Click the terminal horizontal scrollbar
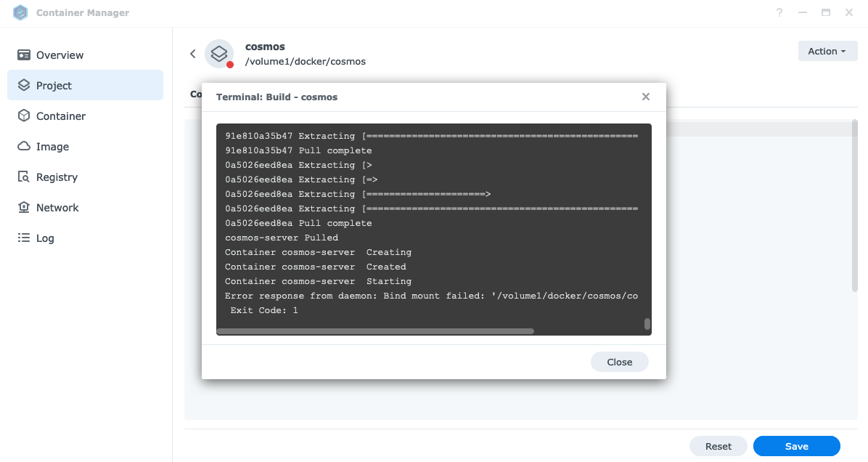 375,331
